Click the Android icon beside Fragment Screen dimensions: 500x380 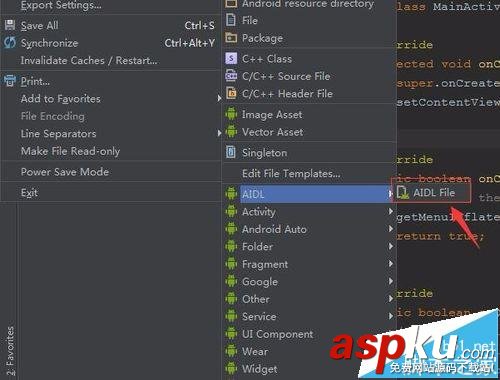(231, 264)
